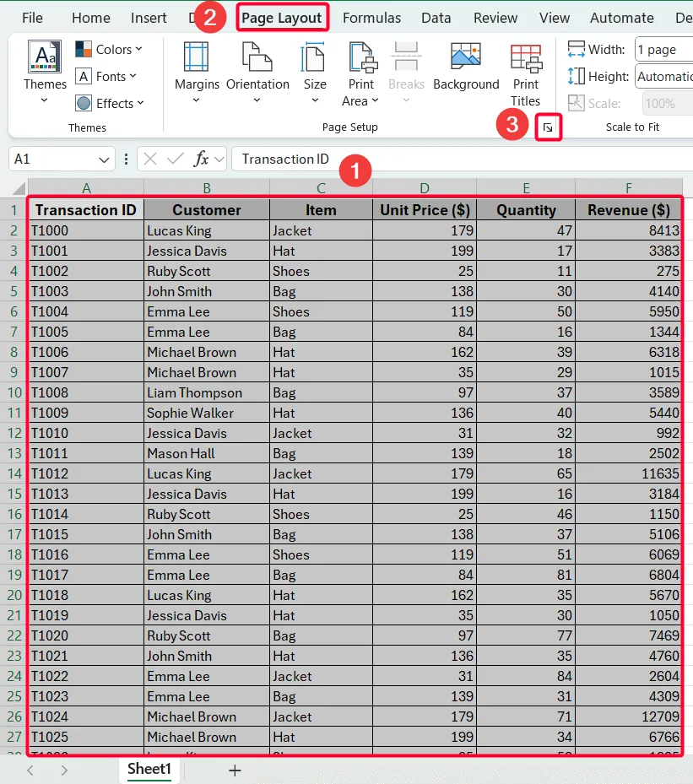Switch to the Page Layout tab

click(x=282, y=18)
